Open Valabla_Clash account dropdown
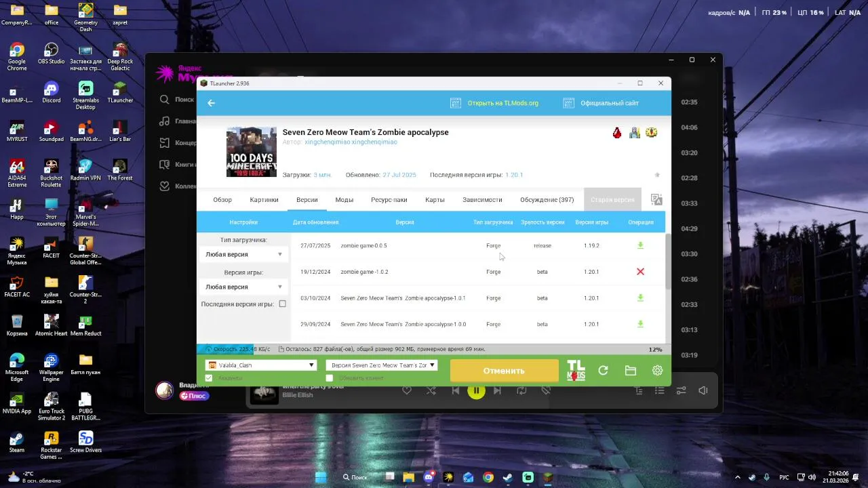 click(261, 365)
